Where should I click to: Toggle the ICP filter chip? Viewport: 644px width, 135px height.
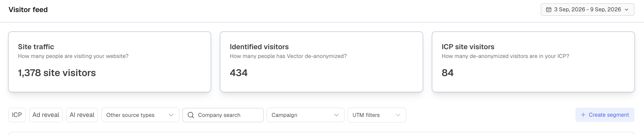(17, 115)
